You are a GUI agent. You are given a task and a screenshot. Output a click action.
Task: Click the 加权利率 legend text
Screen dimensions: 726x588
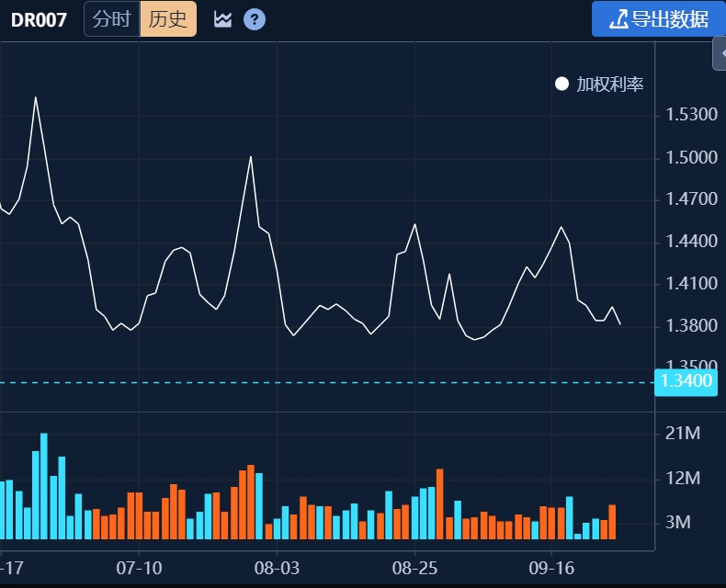coord(610,85)
